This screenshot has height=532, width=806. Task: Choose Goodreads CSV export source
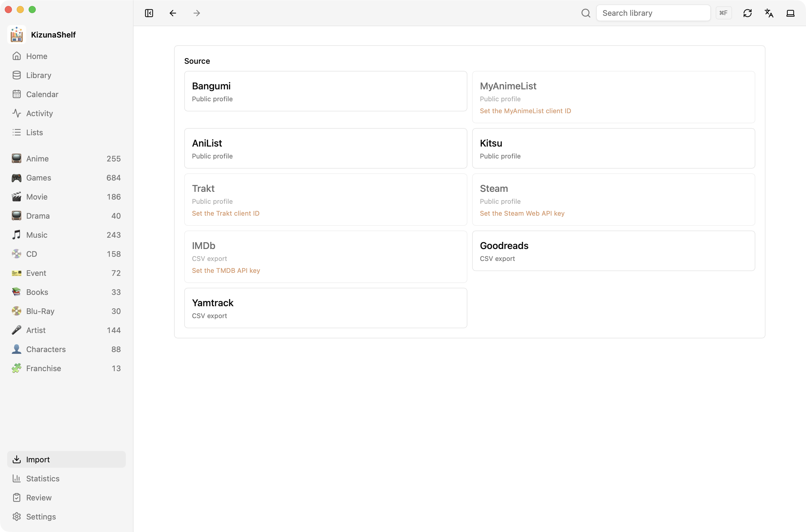point(613,251)
